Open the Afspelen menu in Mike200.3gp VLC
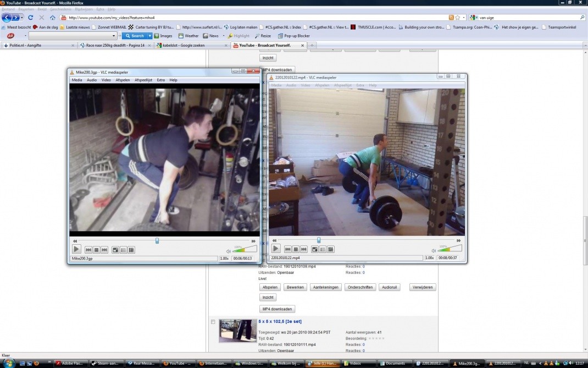 (x=123, y=80)
